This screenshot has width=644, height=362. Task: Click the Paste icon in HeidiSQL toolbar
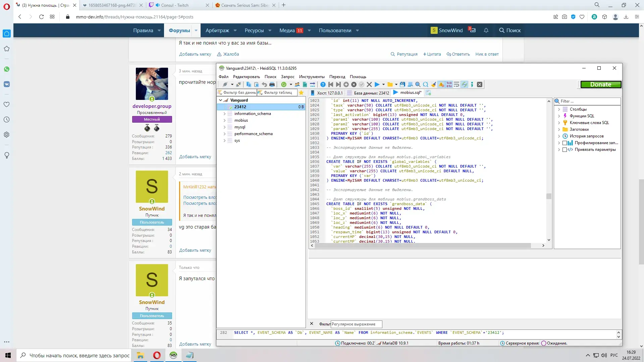click(x=256, y=84)
